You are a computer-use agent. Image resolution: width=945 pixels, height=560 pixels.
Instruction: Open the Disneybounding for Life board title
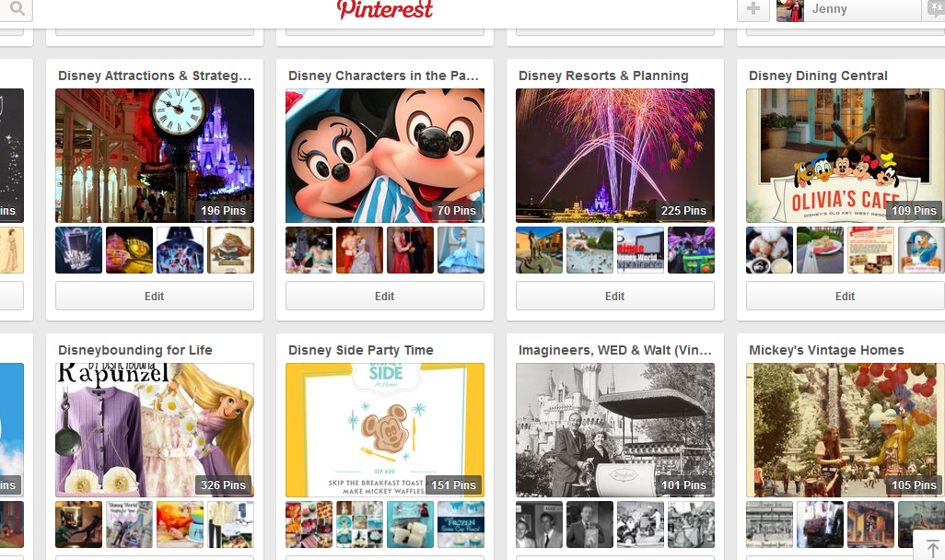pyautogui.click(x=135, y=350)
